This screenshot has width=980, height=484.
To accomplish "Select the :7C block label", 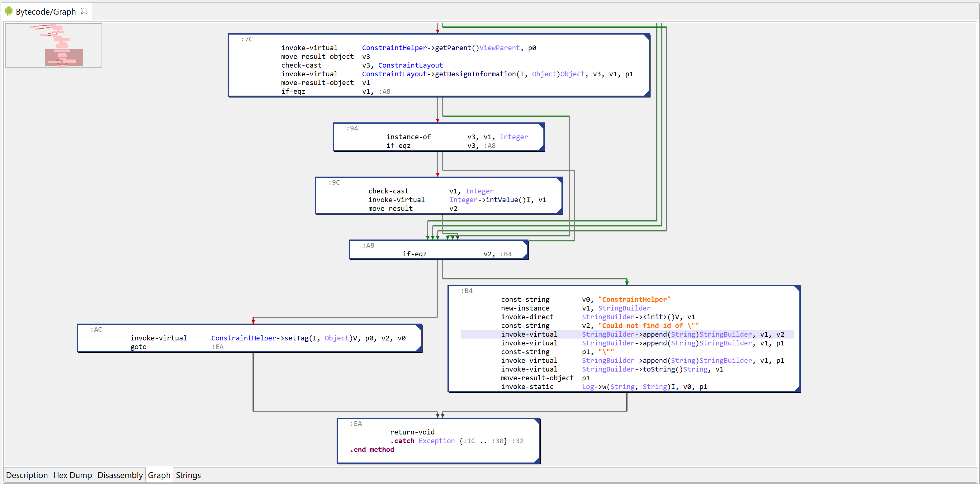I will click(x=247, y=39).
